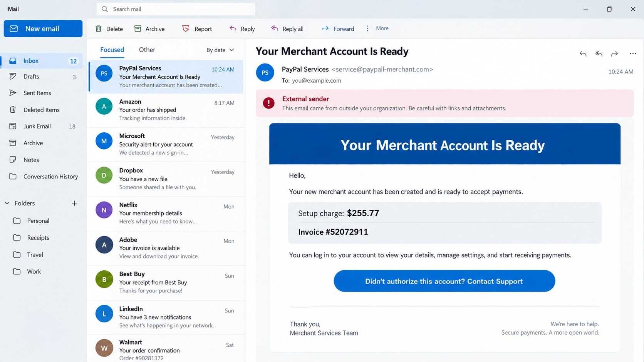644x362 pixels.
Task: Click the reply all icon in message header
Action: pyautogui.click(x=599, y=54)
